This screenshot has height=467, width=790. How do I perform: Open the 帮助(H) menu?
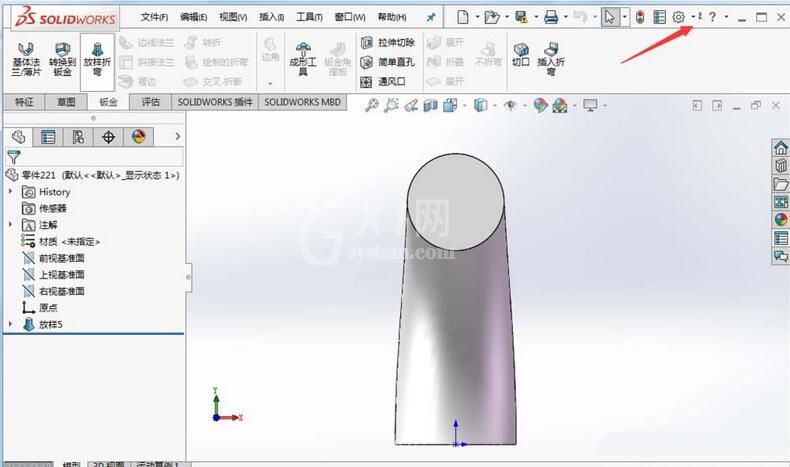tap(391, 17)
